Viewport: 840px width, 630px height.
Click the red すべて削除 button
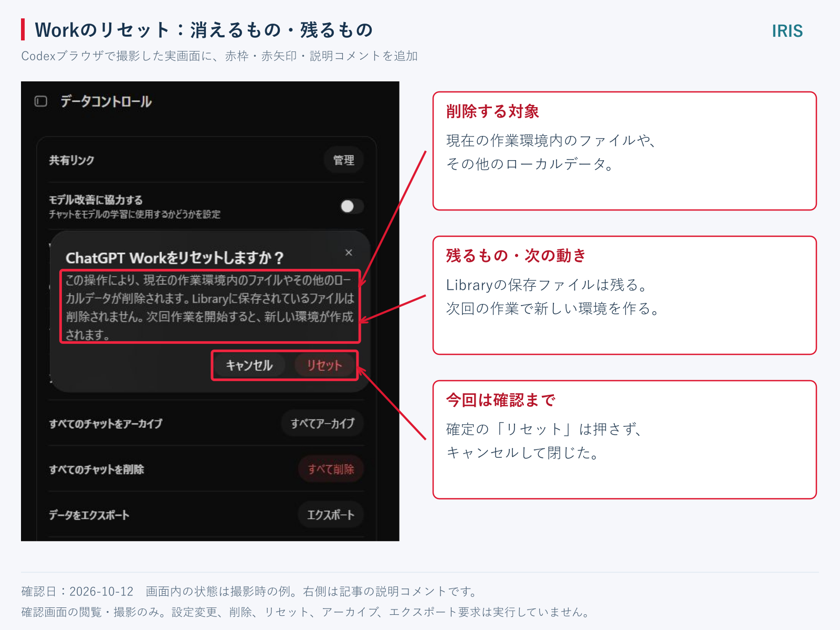331,469
